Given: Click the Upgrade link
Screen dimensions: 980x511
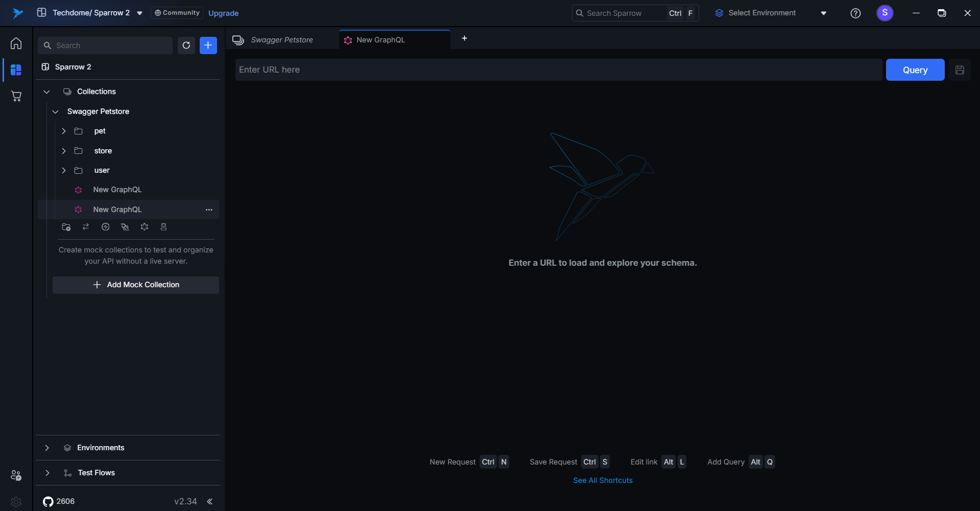Looking at the screenshot, I should point(223,13).
